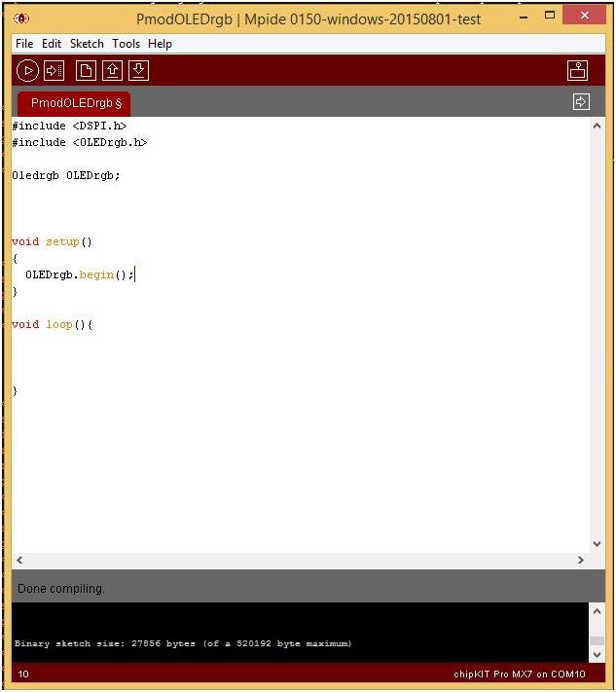
Task: Click the Save sketch down-arrow icon
Action: point(139,70)
